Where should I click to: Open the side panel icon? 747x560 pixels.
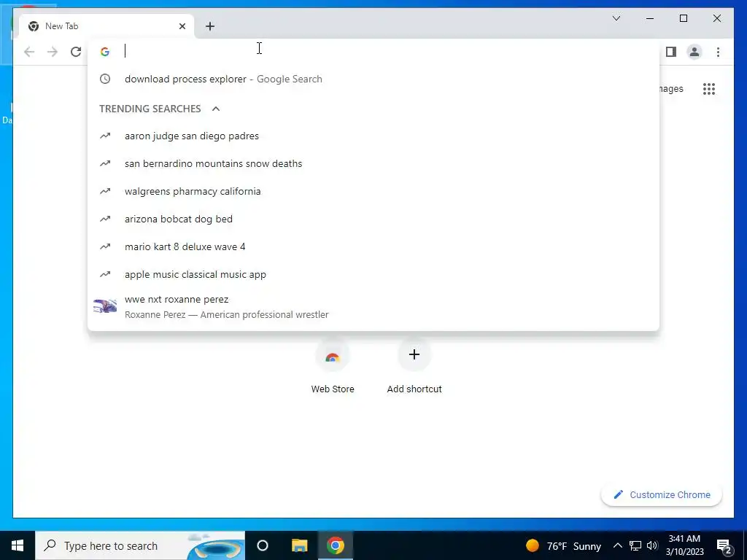coord(671,52)
